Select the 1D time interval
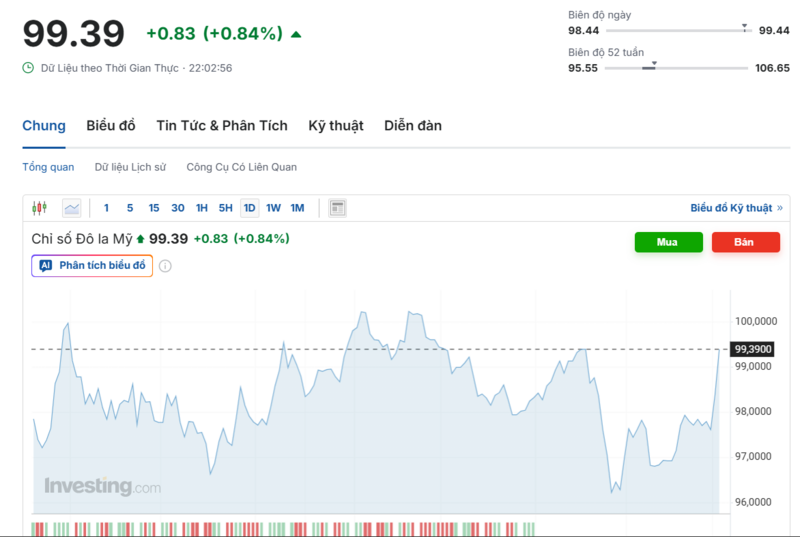This screenshot has height=537, width=800. pyautogui.click(x=249, y=208)
